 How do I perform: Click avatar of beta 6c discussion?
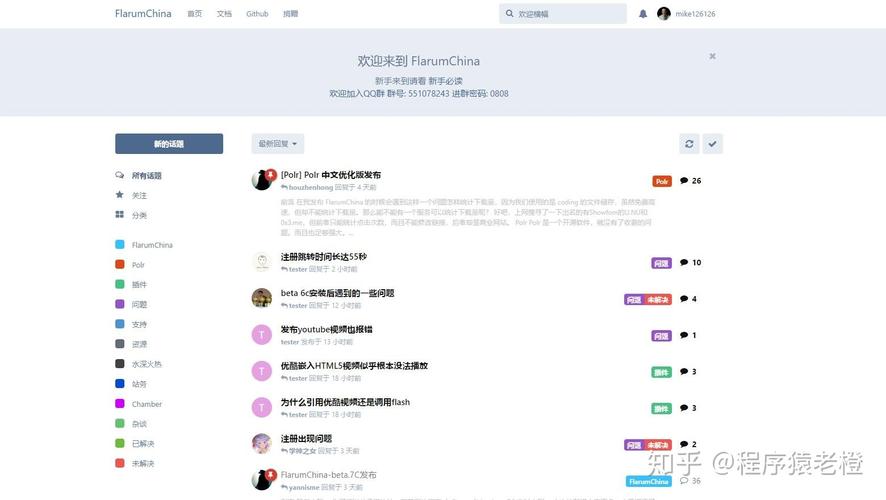[x=262, y=298]
